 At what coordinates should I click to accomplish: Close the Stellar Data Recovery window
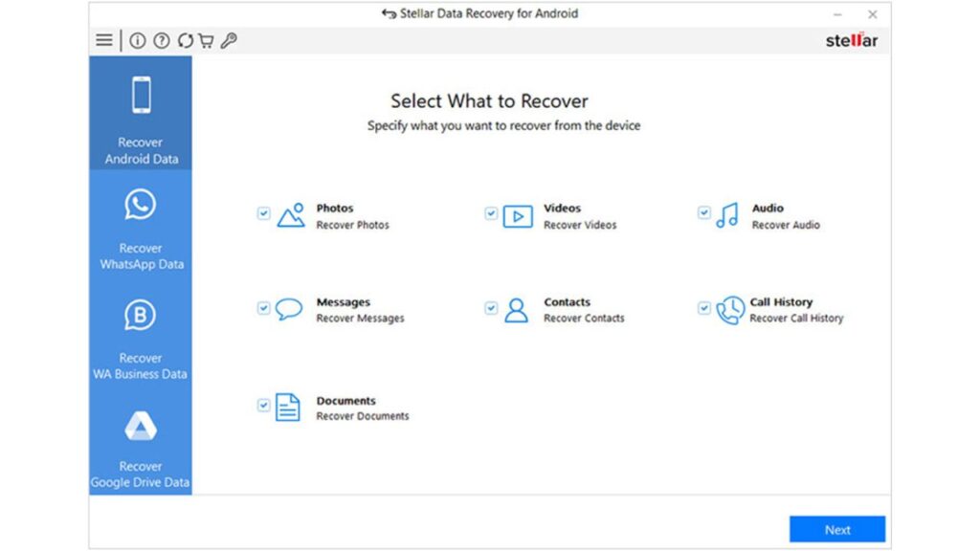(873, 14)
